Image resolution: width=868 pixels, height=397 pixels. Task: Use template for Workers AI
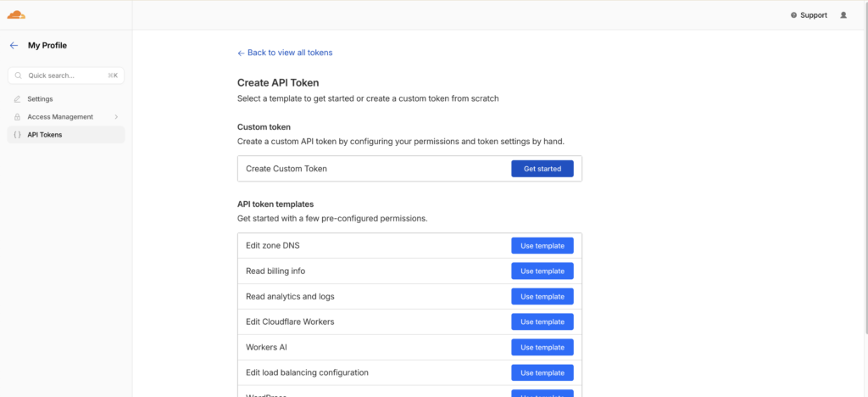(542, 347)
